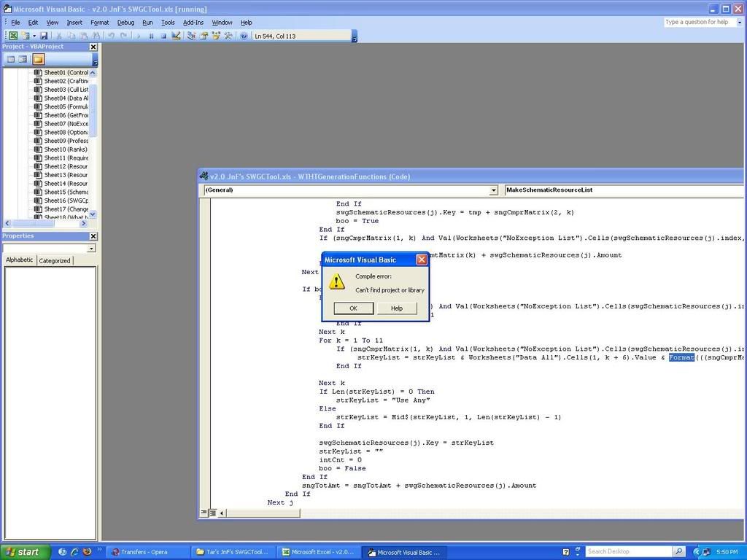This screenshot has width=747, height=560.
Task: Click the Windows start button
Action: (x=25, y=553)
